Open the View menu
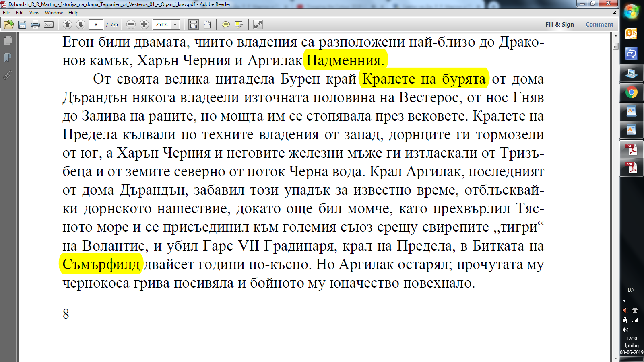 click(x=34, y=13)
